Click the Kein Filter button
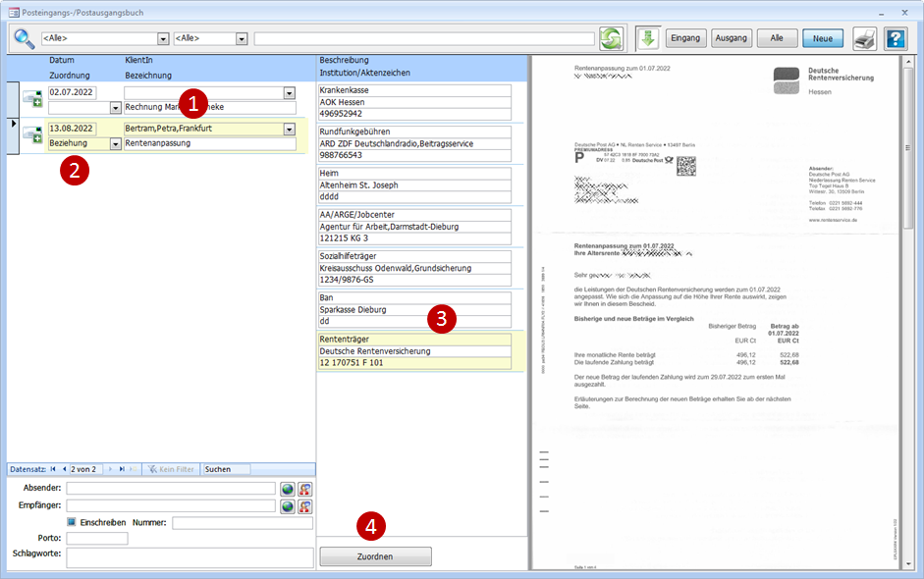The height and width of the screenshot is (579, 924). tap(172, 469)
